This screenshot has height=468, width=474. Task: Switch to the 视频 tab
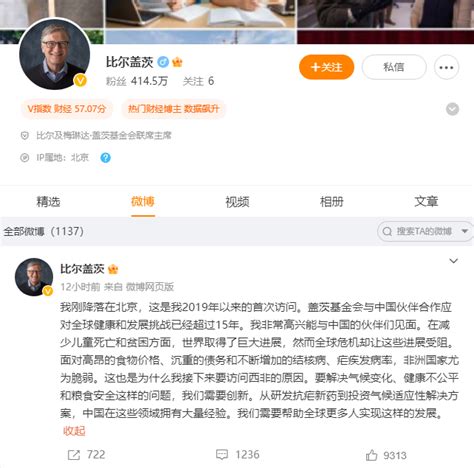pyautogui.click(x=237, y=202)
